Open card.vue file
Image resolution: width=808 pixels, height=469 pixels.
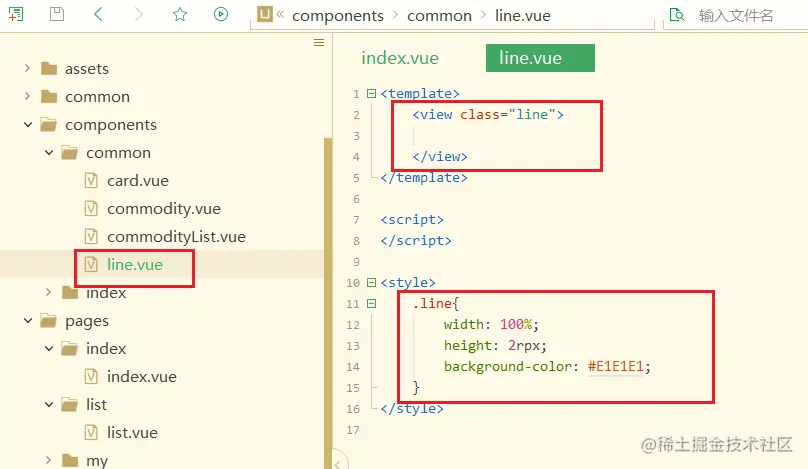[138, 181]
